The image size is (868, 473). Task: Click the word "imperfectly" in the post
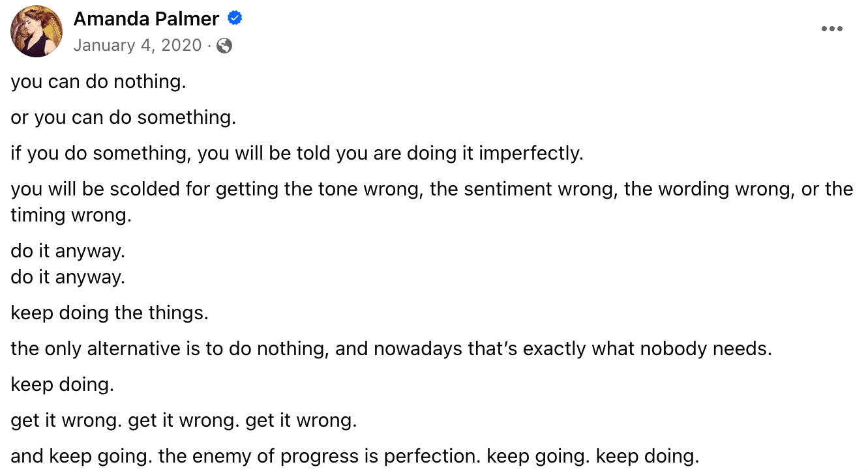click(x=530, y=154)
